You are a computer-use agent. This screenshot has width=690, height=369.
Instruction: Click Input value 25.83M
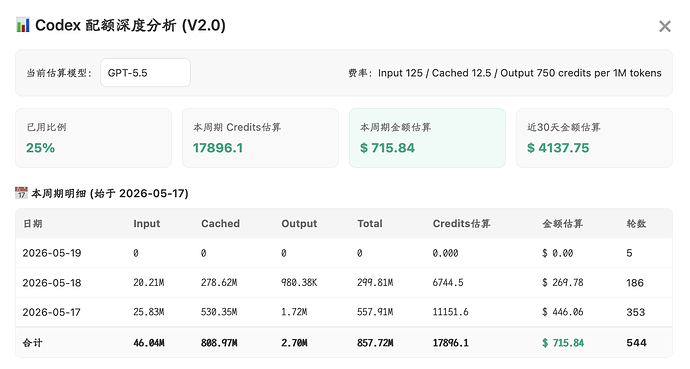coord(149,312)
